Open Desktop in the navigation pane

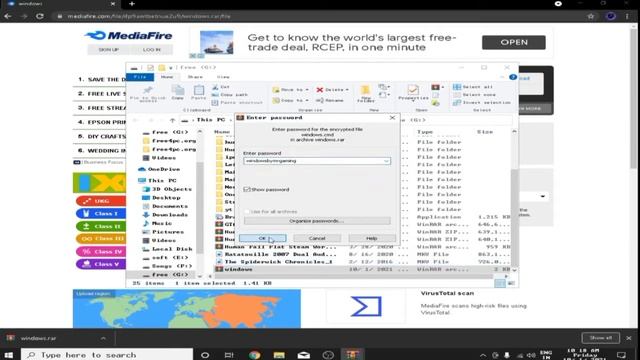point(161,198)
